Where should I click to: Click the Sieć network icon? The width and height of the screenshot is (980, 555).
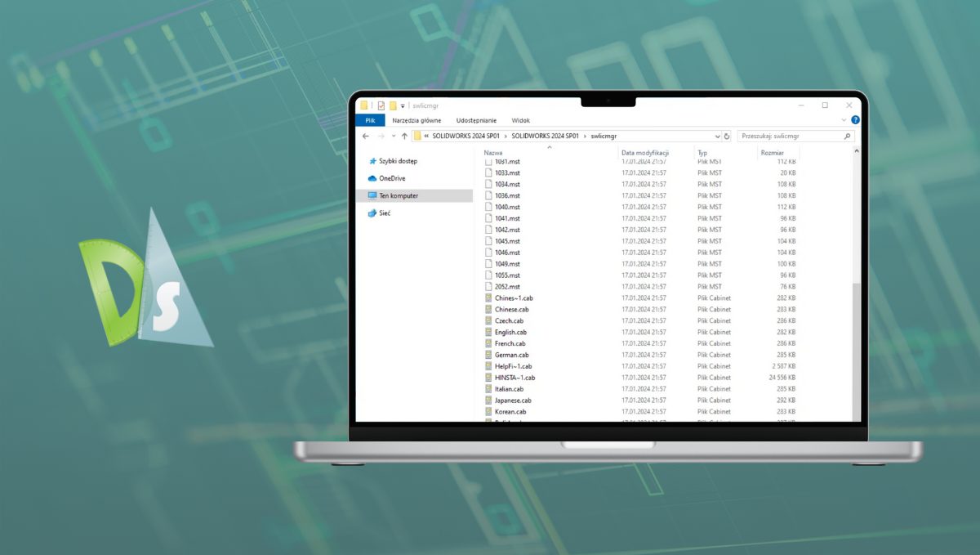pyautogui.click(x=372, y=213)
